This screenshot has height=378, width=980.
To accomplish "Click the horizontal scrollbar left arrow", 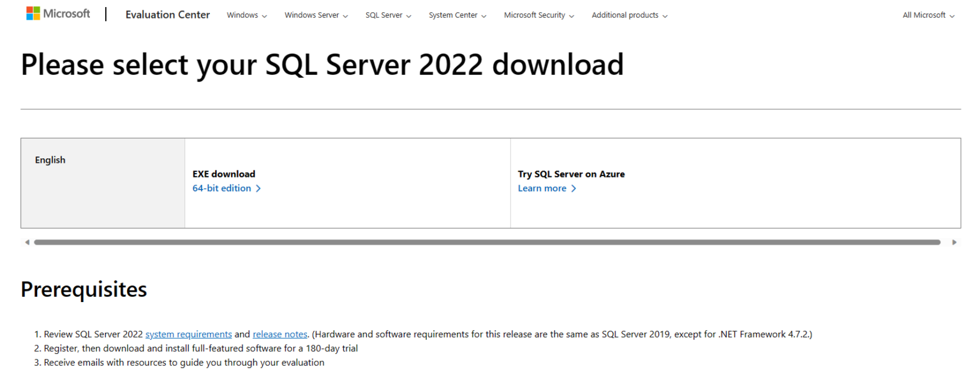I will pos(27,243).
